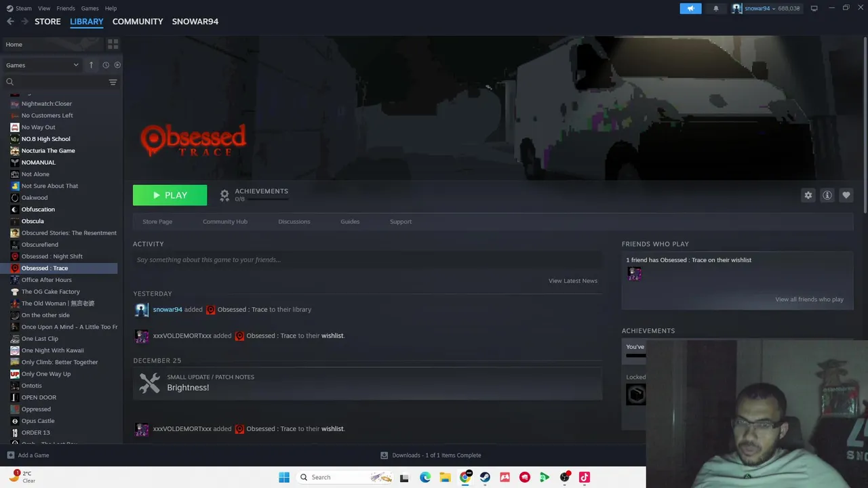Image resolution: width=868 pixels, height=488 pixels.
Task: Open the Discussions link
Action: 294,222
